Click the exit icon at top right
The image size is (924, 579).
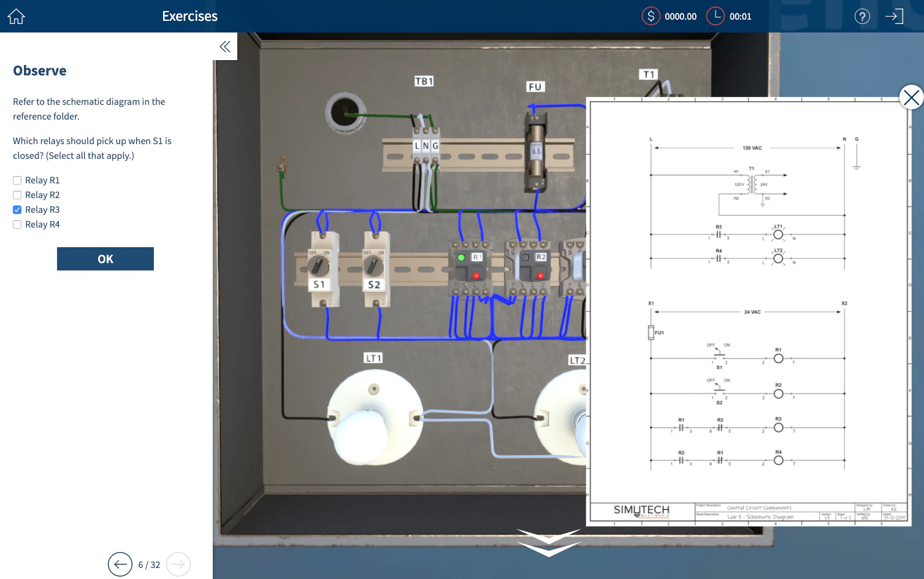pyautogui.click(x=895, y=16)
